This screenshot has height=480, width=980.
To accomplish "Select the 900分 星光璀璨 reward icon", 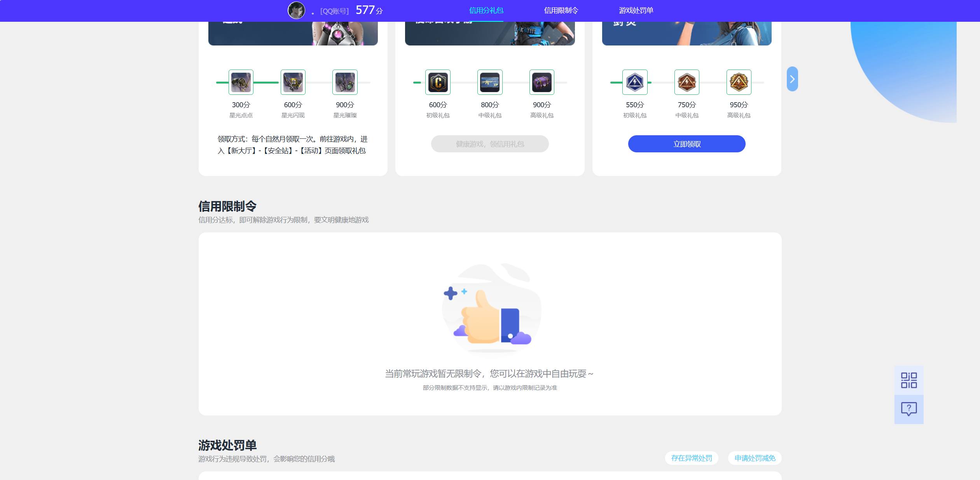I will 345,82.
